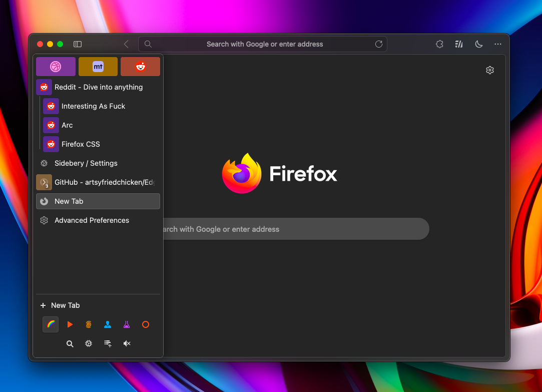Open new tab page personalize gear
The image size is (542, 392).
[x=490, y=70]
